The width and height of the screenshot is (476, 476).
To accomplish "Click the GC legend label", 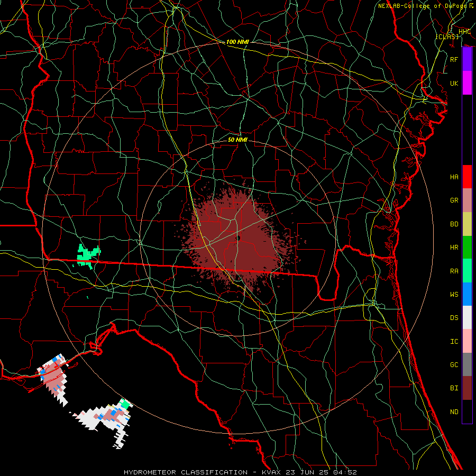I will click(x=454, y=364).
